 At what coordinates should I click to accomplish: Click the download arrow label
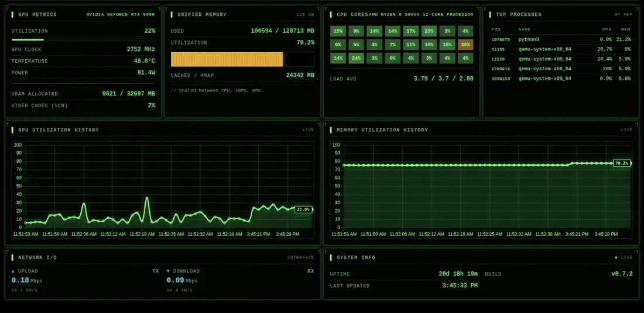[x=183, y=271]
